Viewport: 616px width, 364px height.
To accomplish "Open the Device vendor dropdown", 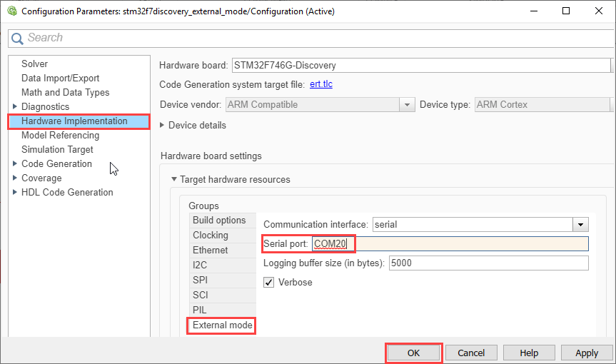I will coord(407,105).
